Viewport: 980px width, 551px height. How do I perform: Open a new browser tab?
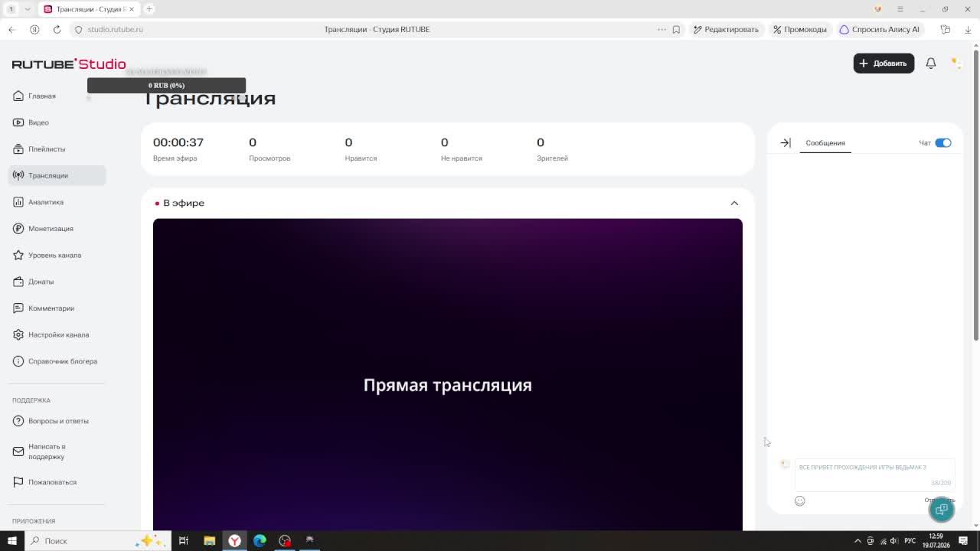coord(149,9)
